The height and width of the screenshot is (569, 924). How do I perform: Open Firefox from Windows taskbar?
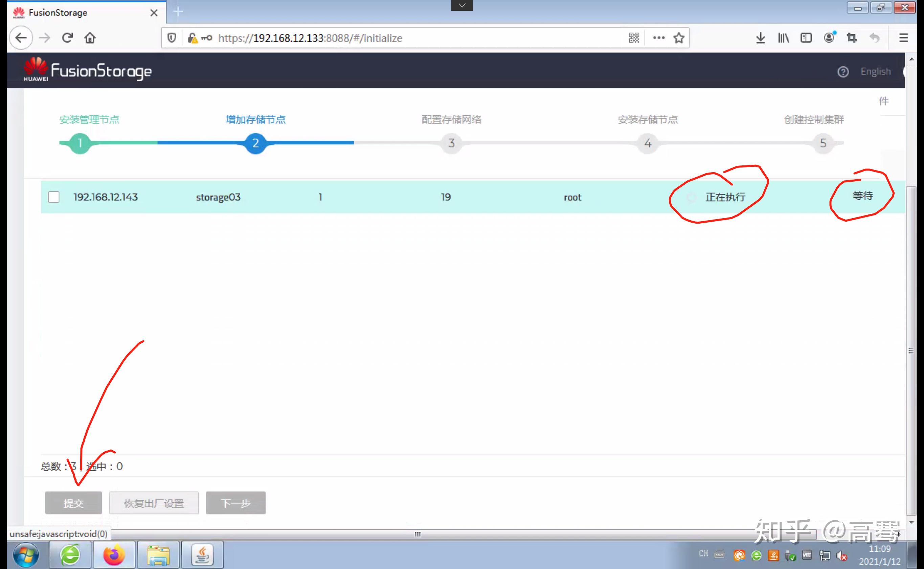114,555
